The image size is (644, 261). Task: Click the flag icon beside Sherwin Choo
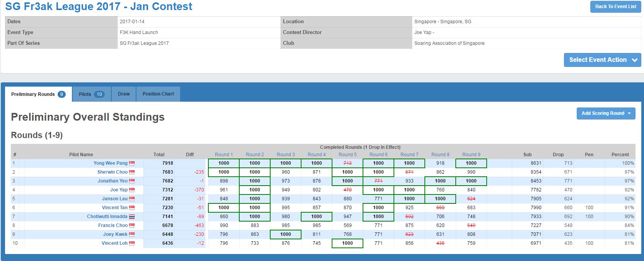(x=132, y=172)
